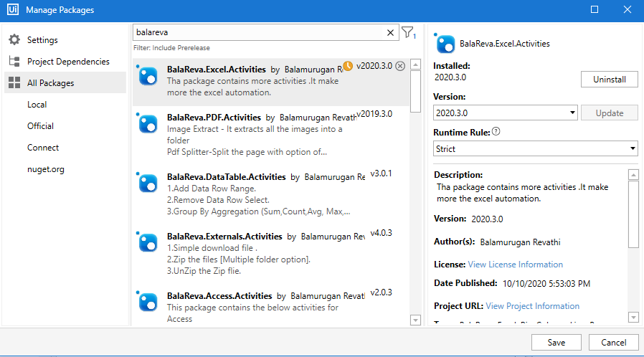
Task: Click the 'Pdf Splitter-Split the page' description line
Action: tap(247, 152)
